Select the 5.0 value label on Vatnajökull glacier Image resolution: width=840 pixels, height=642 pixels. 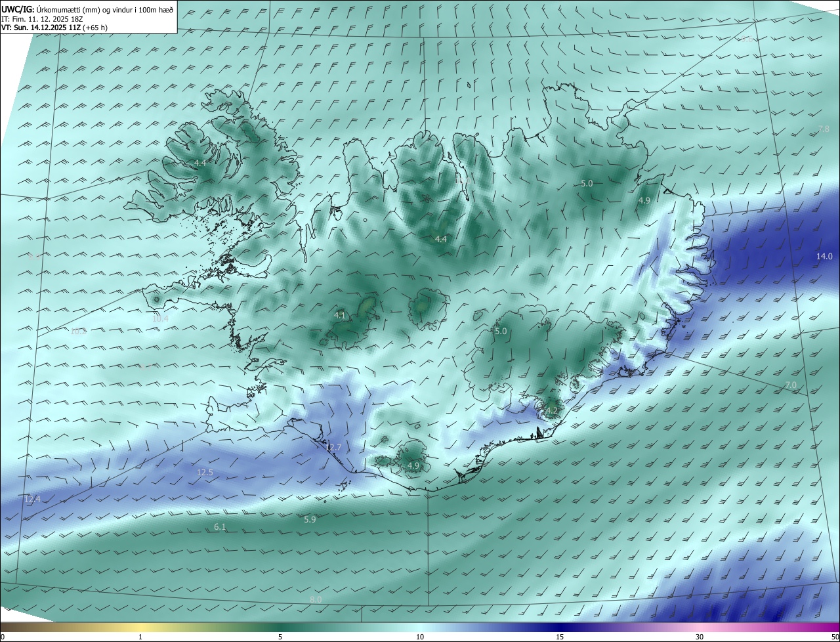pyautogui.click(x=501, y=332)
